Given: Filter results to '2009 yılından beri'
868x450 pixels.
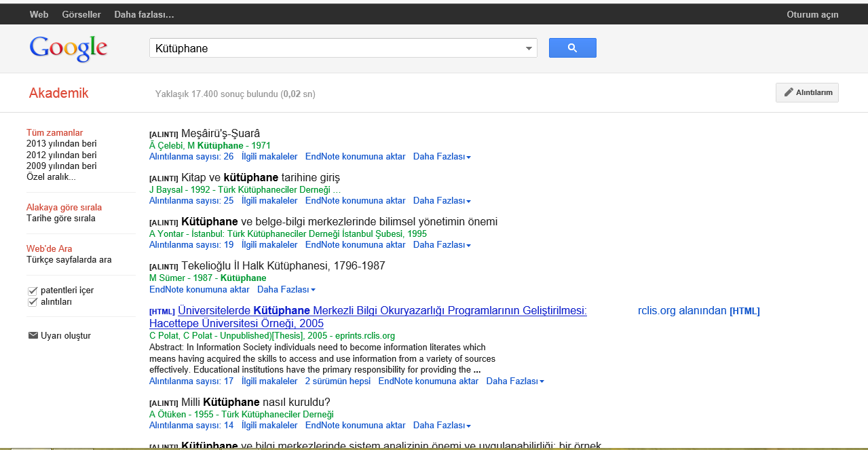Looking at the screenshot, I should pyautogui.click(x=62, y=166).
